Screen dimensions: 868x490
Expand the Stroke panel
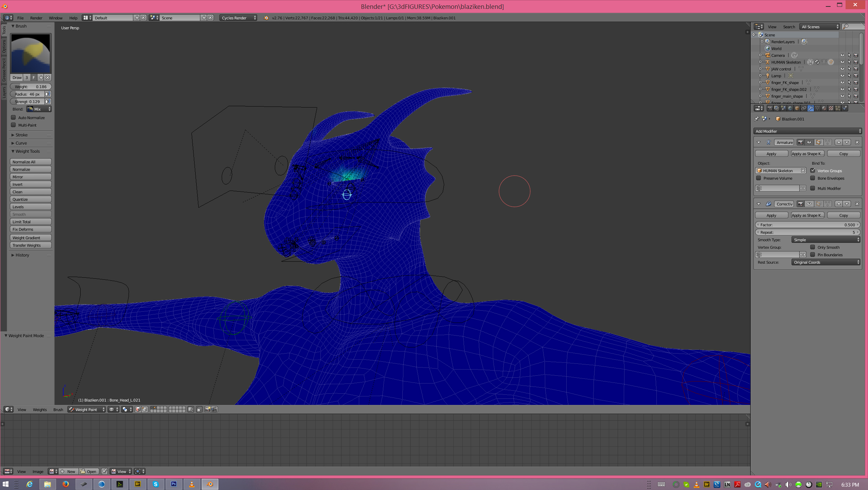coord(21,135)
